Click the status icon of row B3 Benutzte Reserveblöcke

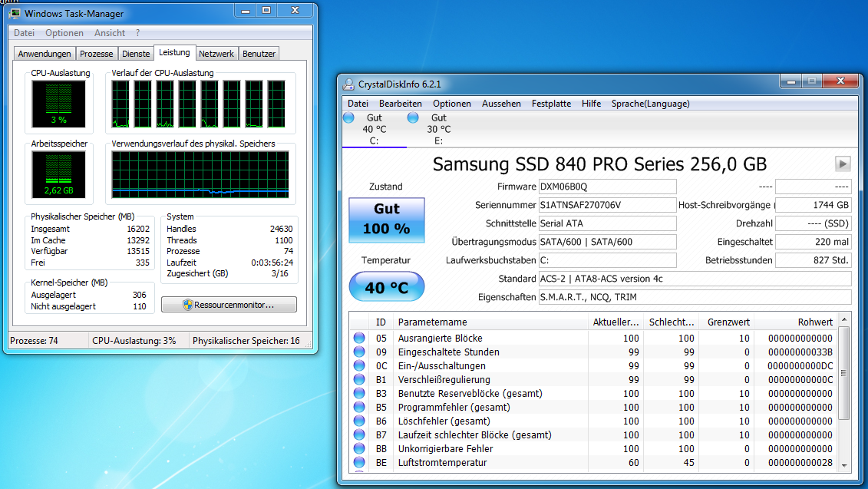tap(359, 393)
